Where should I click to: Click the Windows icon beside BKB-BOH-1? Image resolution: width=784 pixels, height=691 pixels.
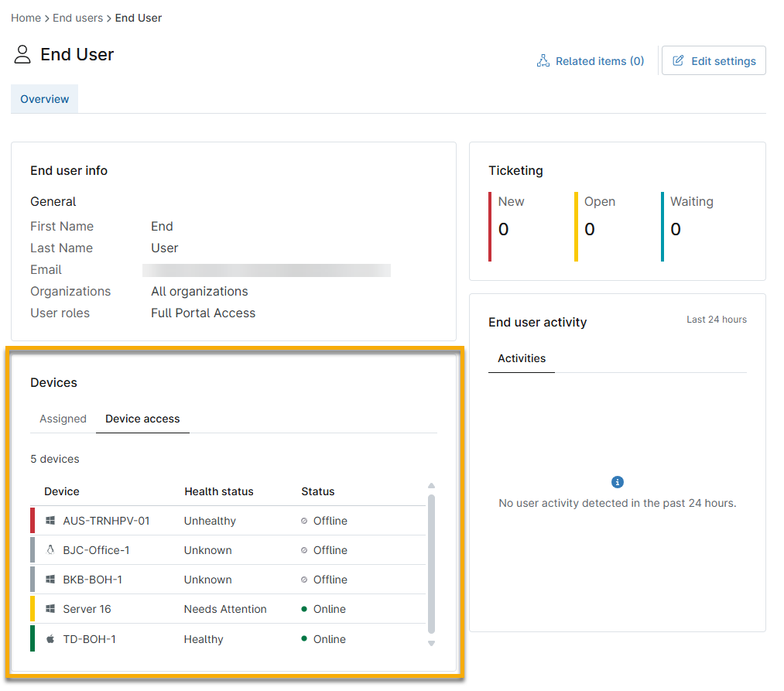50,580
